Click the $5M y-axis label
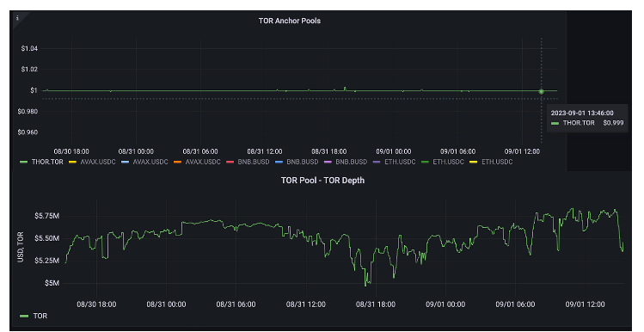The height and width of the screenshot is (332, 644). [52, 283]
